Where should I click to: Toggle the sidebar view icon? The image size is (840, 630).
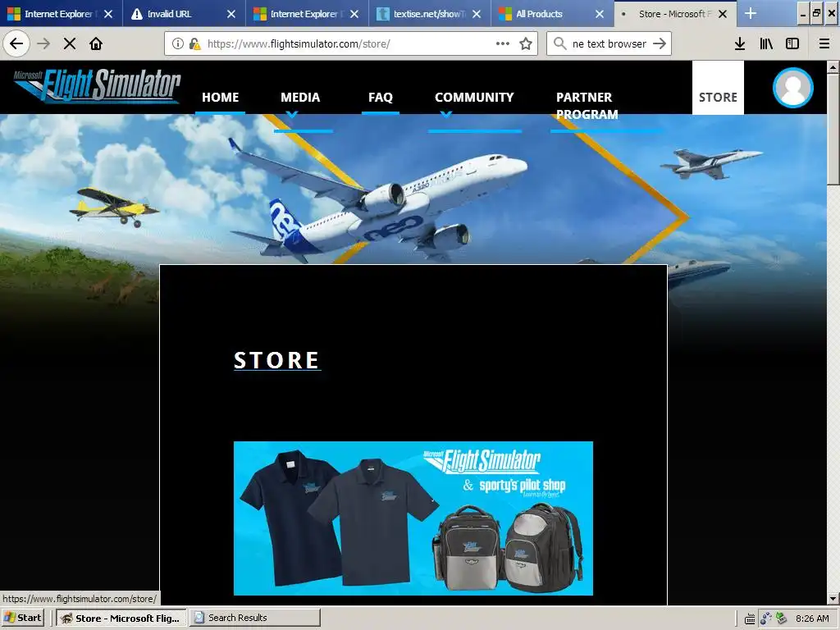coord(792,43)
